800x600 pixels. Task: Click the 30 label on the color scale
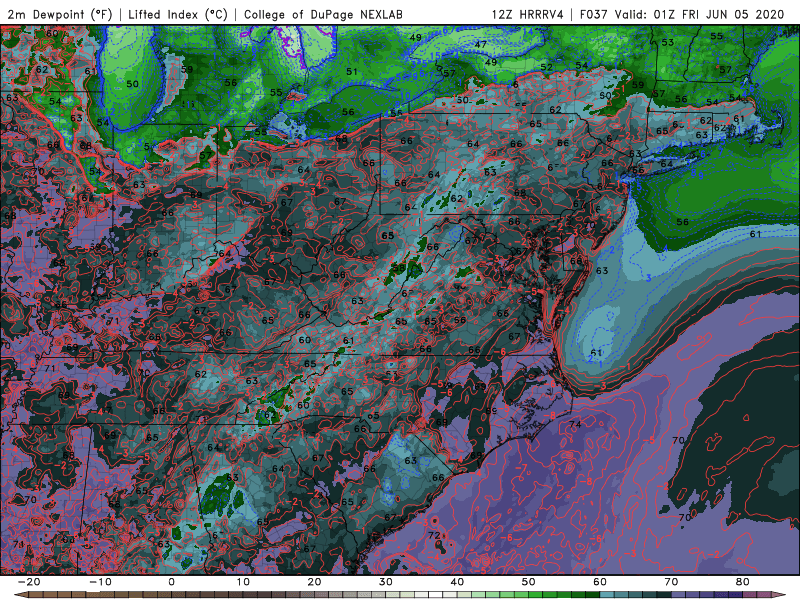coord(386,582)
